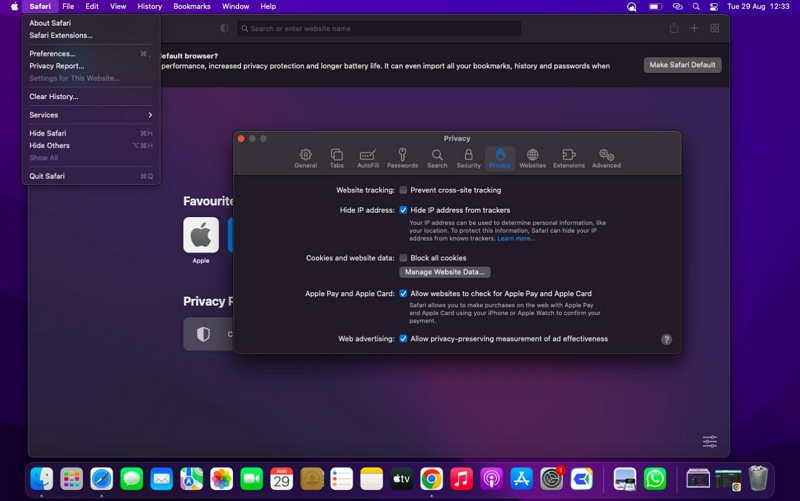The height and width of the screenshot is (501, 800).
Task: Uncheck Allow websites to check for Apple Pay
Action: point(403,293)
